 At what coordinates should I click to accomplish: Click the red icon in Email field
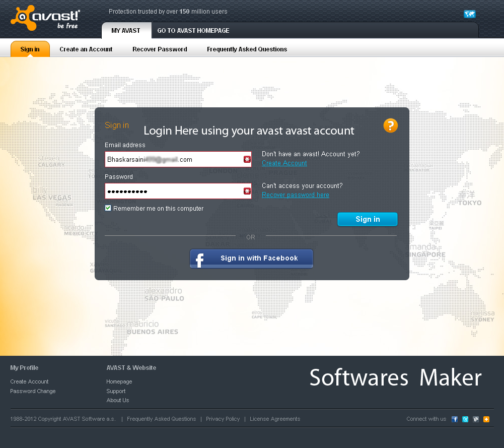[x=247, y=159]
